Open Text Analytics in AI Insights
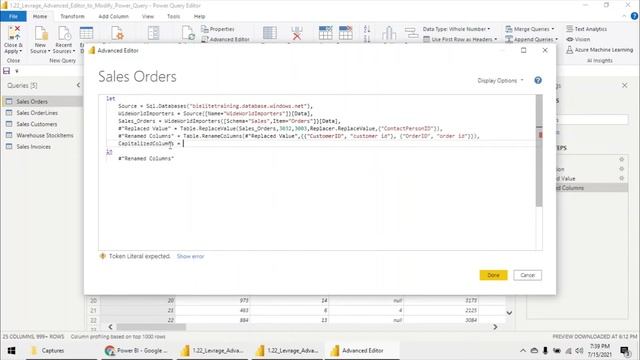Viewport: 640px width, 360px height. coord(587,29)
